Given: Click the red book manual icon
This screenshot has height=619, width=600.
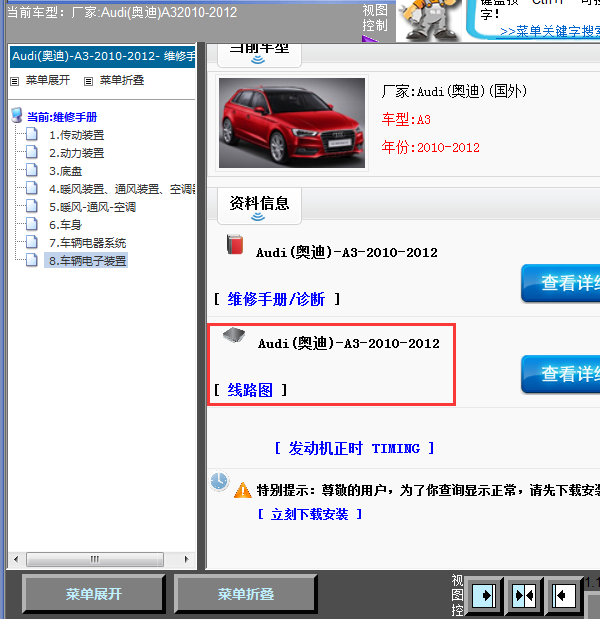Looking at the screenshot, I should 235,244.
